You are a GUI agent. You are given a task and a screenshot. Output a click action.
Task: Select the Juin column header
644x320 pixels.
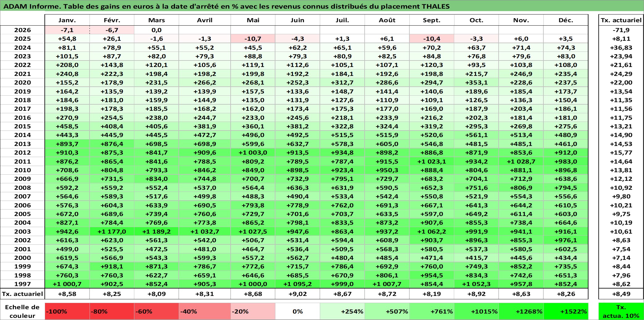298,20
